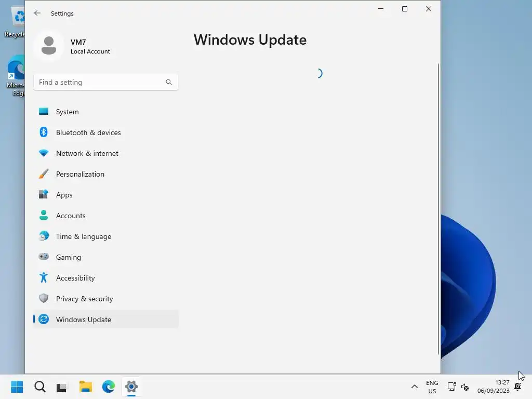Open the System settings page
Screen dimensions: 532x399
click(x=106, y=112)
